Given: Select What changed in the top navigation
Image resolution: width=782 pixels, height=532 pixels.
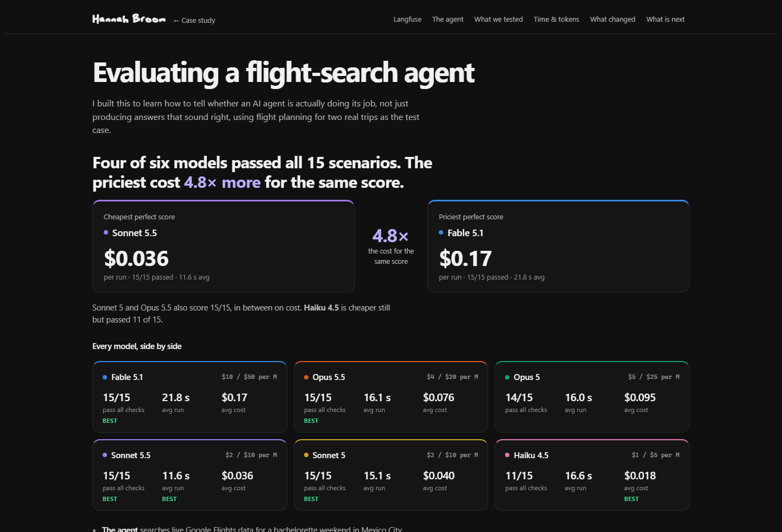Looking at the screenshot, I should pos(613,20).
